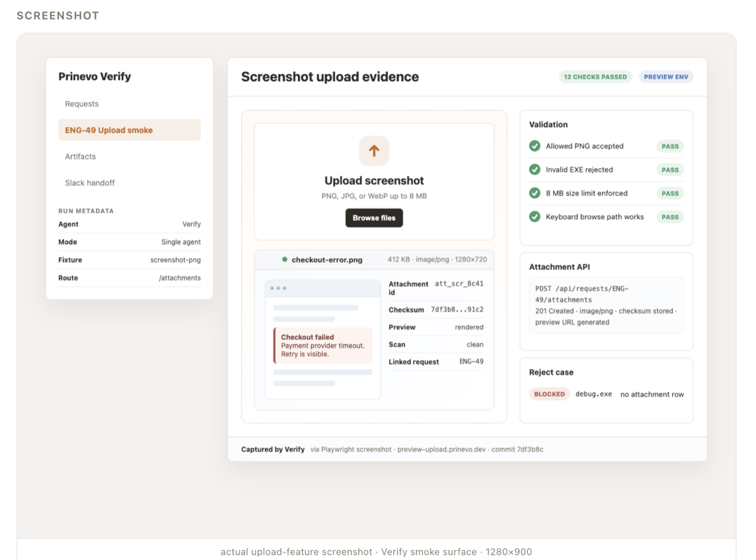Image resolution: width=756 pixels, height=560 pixels.
Task: Click attachment id value att_scr_8c41
Action: point(459,284)
